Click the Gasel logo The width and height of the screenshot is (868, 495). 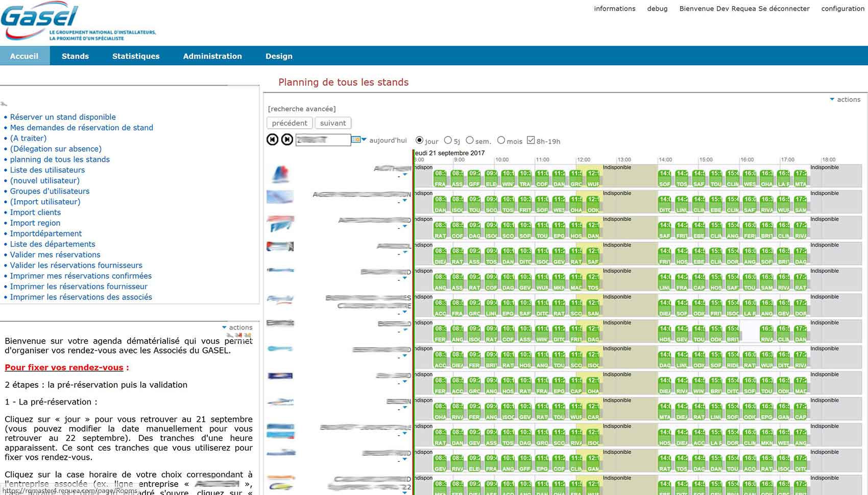click(79, 22)
